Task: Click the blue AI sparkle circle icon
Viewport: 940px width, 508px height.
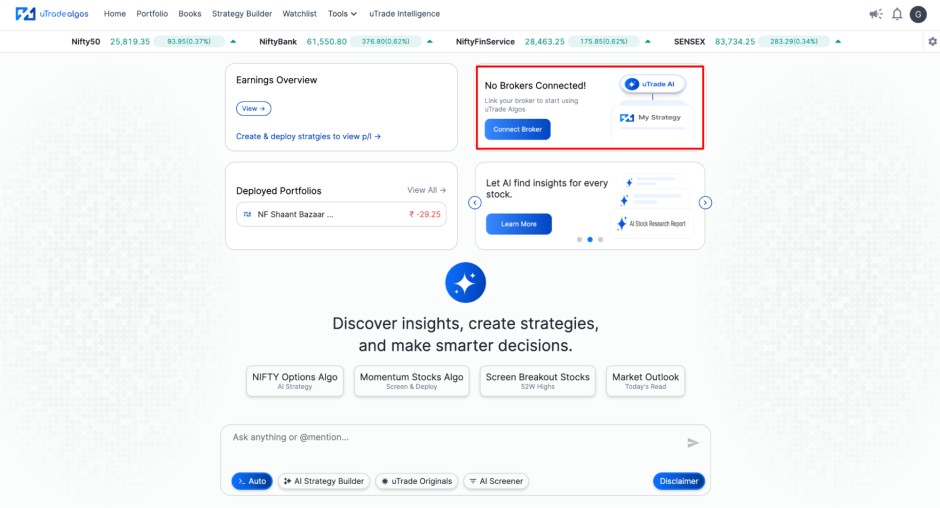Action: click(465, 282)
